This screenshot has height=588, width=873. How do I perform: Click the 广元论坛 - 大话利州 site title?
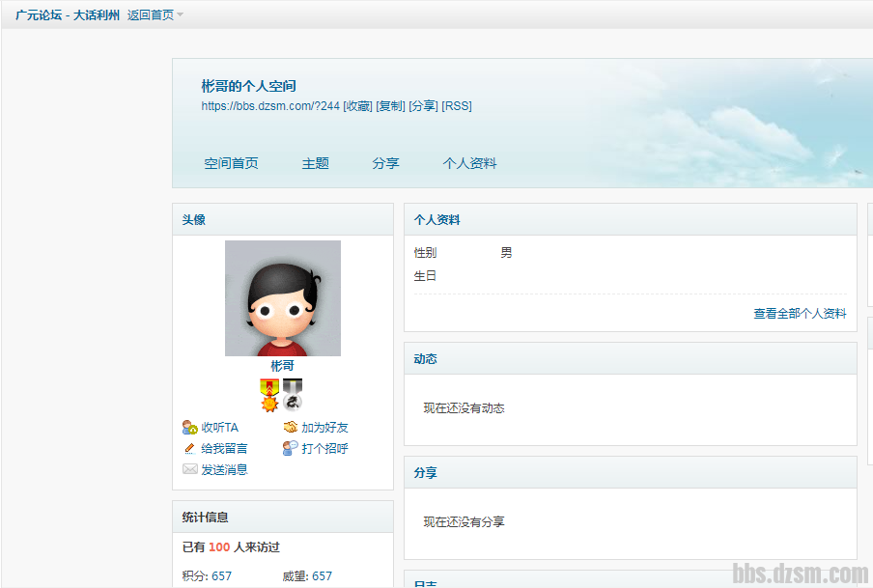pos(68,15)
